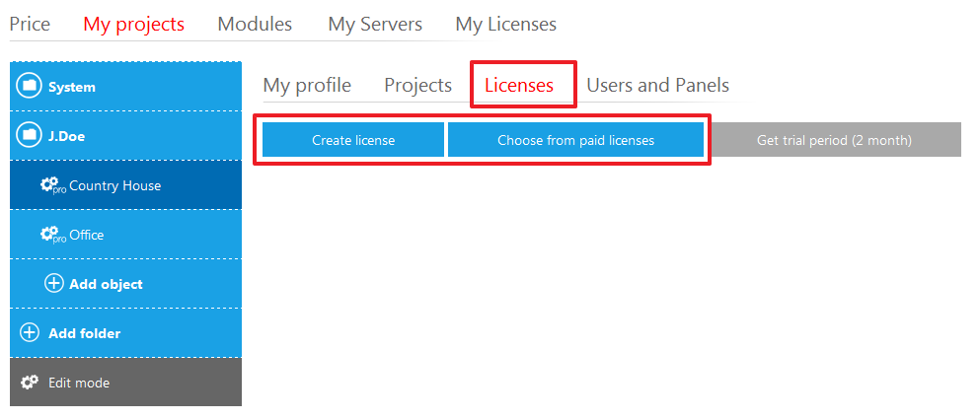Open the Price tab

[x=30, y=24]
